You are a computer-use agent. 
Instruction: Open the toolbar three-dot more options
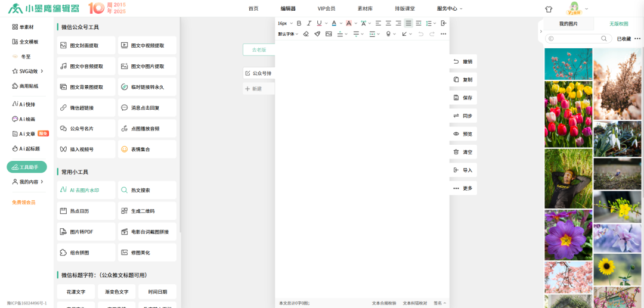coord(443,34)
